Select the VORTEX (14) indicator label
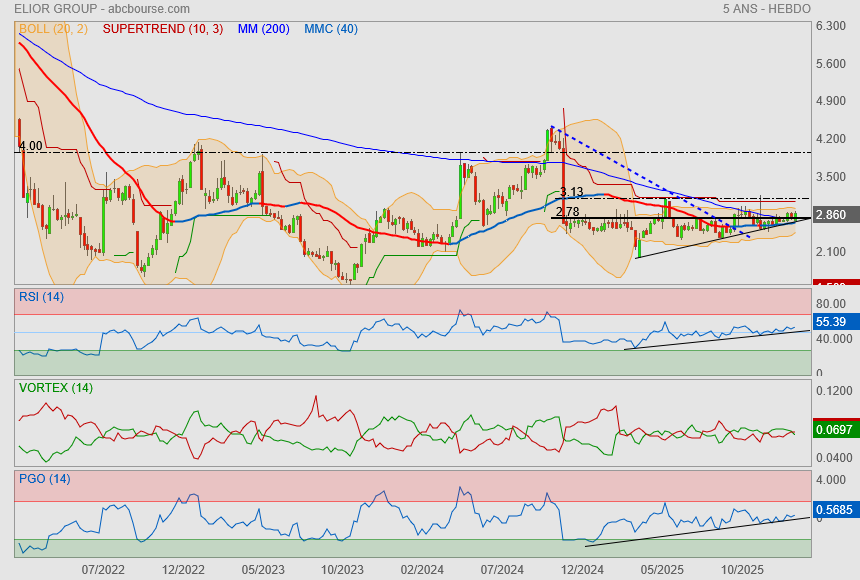This screenshot has height=580, width=860. (x=56, y=388)
